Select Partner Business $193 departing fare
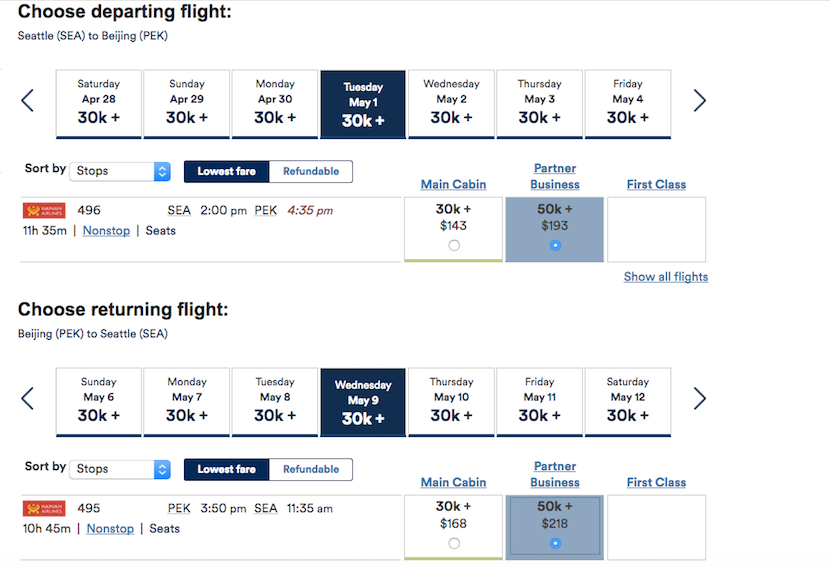The image size is (830, 566). [x=555, y=245]
